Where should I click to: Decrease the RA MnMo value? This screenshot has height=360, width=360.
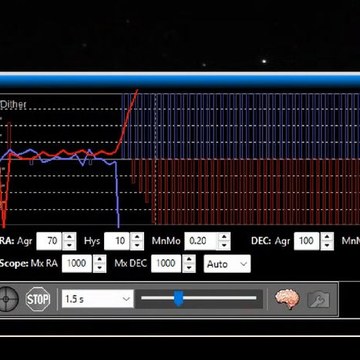(x=223, y=245)
